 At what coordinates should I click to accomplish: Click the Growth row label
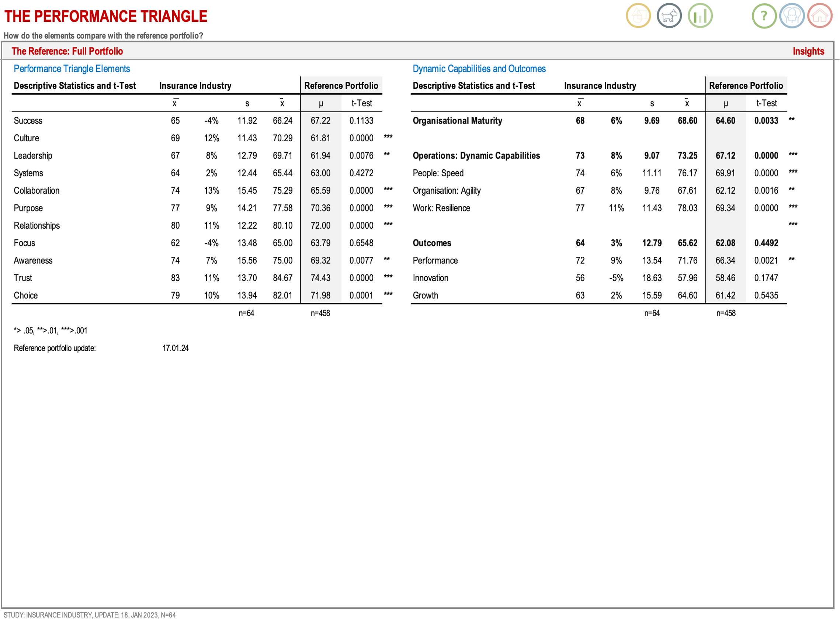[x=426, y=295]
